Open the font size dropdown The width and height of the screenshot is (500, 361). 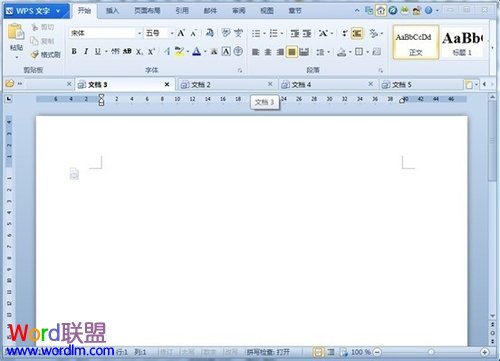[172, 33]
